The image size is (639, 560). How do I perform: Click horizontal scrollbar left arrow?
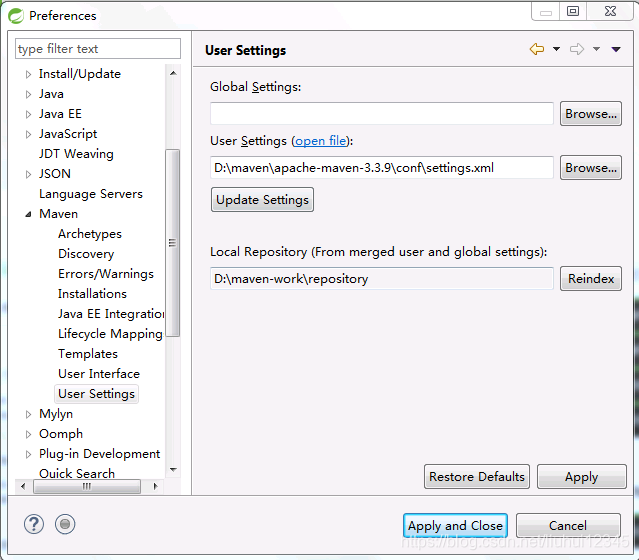[x=23, y=486]
